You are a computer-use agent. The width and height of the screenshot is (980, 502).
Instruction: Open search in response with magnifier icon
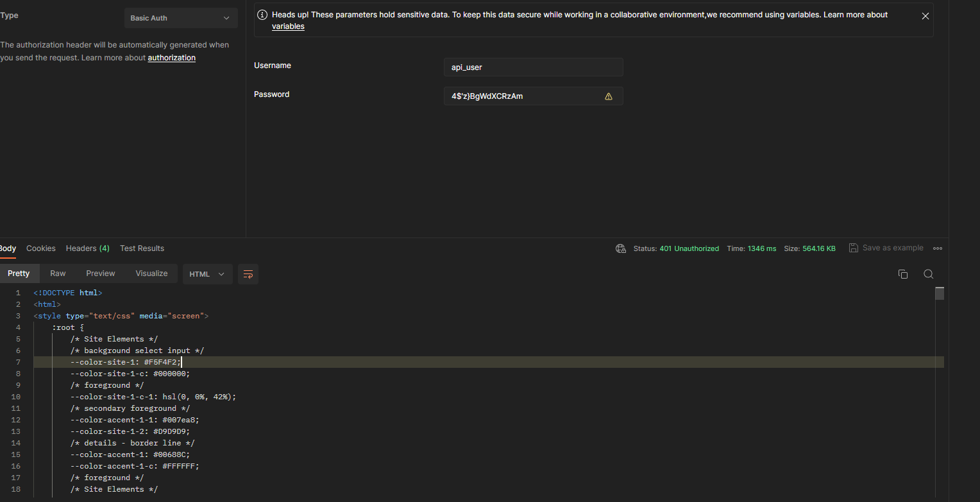tap(928, 274)
